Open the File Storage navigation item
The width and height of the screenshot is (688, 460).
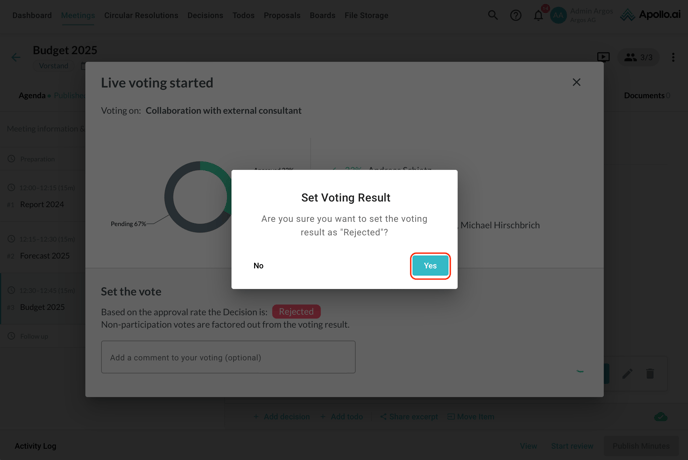point(366,15)
